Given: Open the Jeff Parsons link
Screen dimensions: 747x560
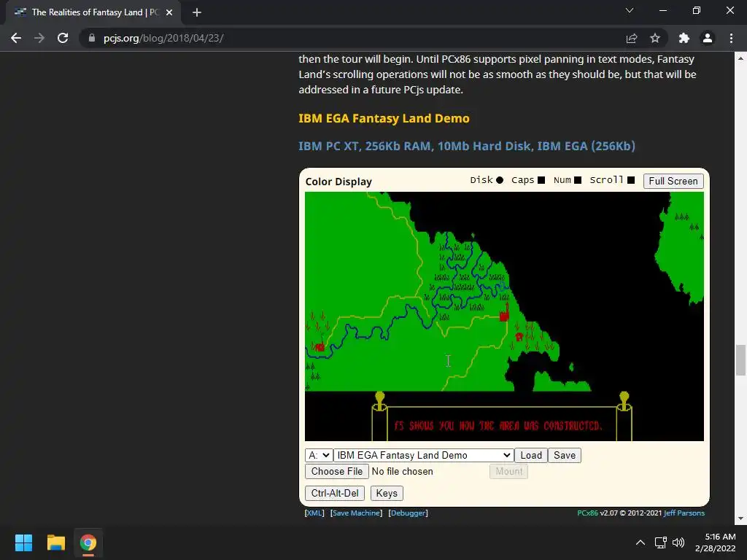Looking at the screenshot, I should (684, 513).
